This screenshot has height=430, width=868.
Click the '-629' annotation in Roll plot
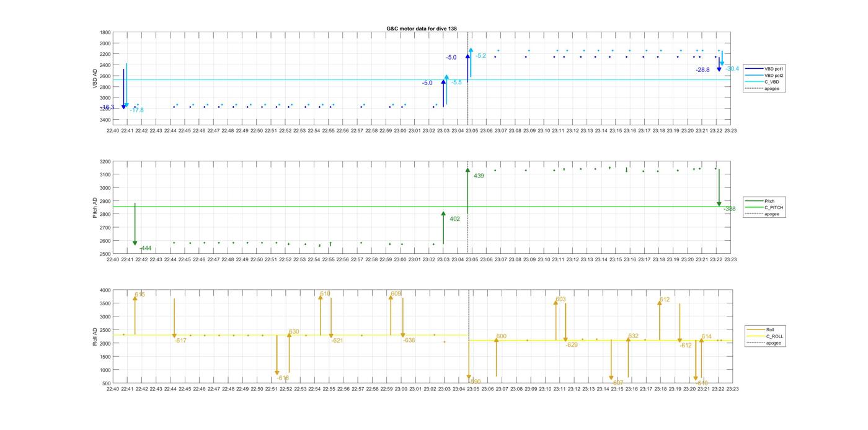point(572,345)
